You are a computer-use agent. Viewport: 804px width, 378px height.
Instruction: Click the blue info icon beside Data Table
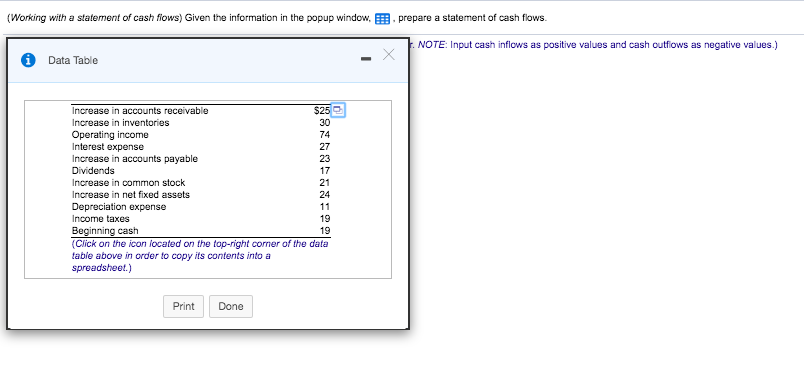coord(29,60)
